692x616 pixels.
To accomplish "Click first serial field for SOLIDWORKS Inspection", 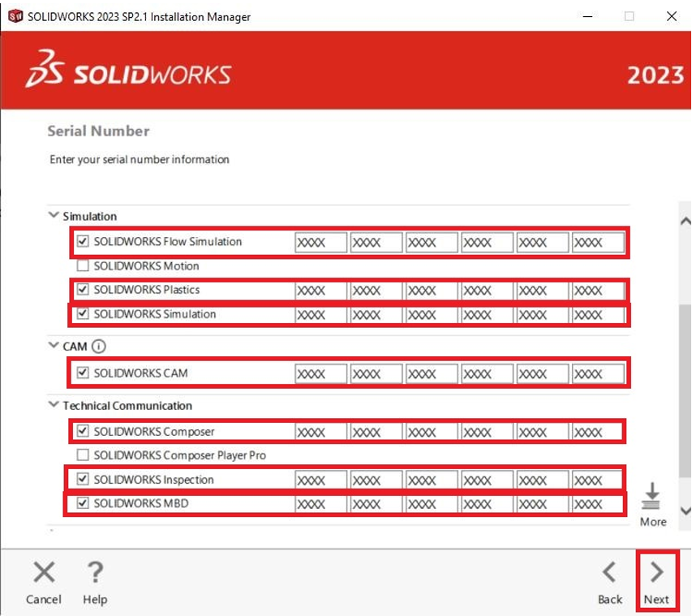I will tap(320, 480).
